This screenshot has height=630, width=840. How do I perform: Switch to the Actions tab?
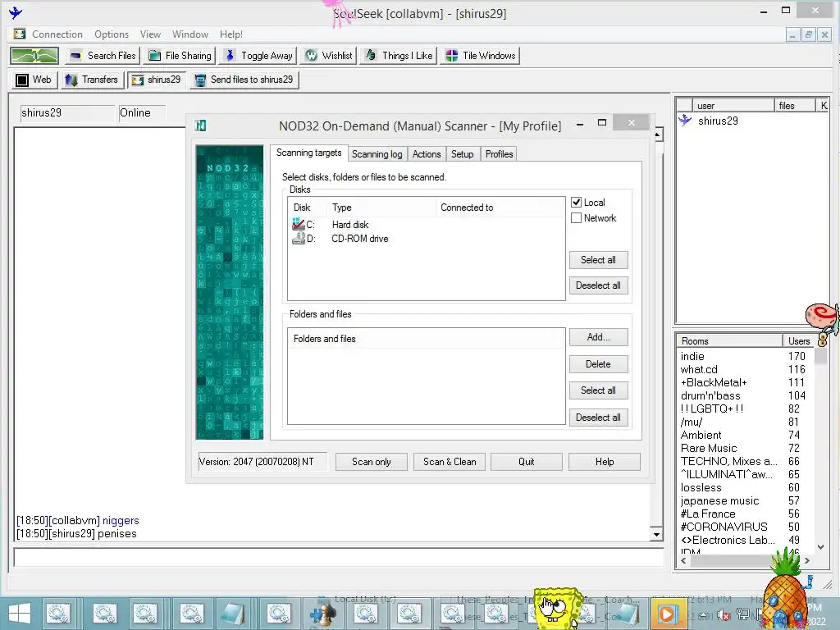click(x=427, y=154)
